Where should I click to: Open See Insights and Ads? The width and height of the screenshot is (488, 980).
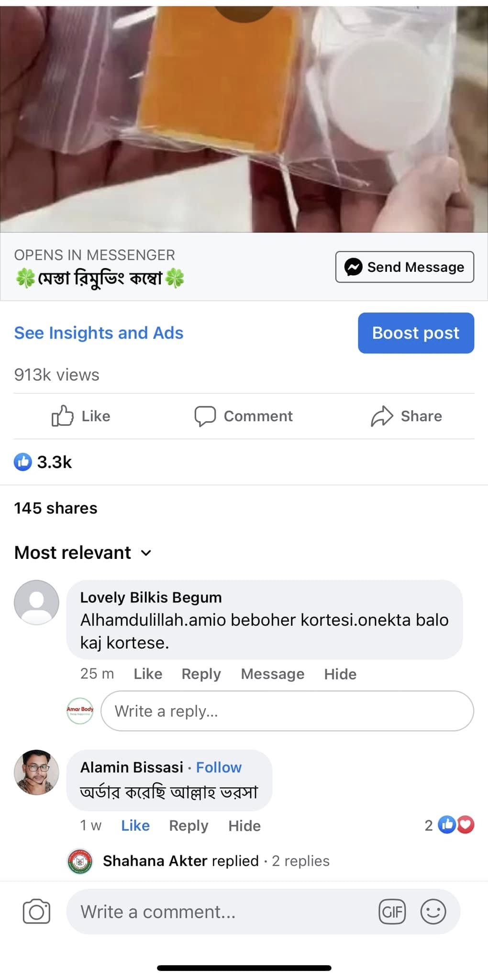[99, 333]
